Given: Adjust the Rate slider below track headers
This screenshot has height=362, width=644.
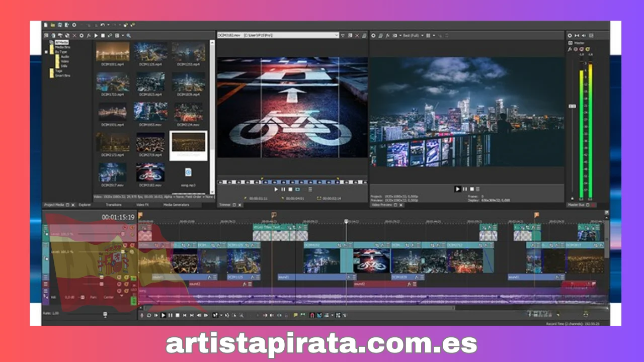Looking at the screenshot, I should tap(105, 314).
